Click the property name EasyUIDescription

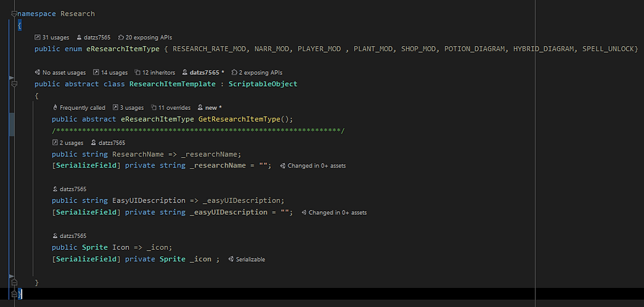coord(149,201)
